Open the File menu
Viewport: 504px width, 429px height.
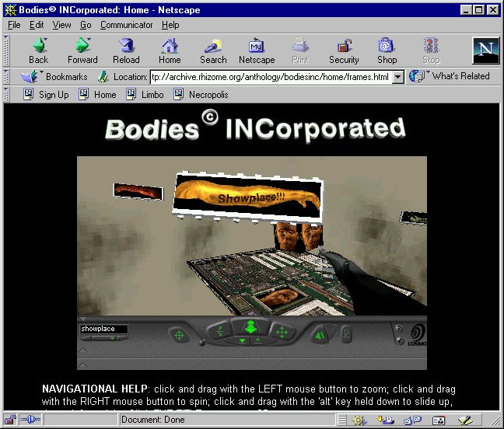point(14,25)
